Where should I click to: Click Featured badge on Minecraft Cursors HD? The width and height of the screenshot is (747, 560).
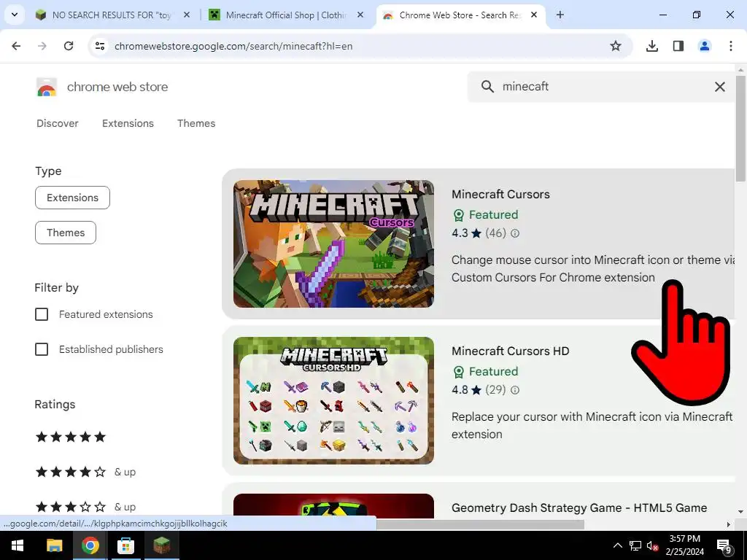(x=485, y=371)
